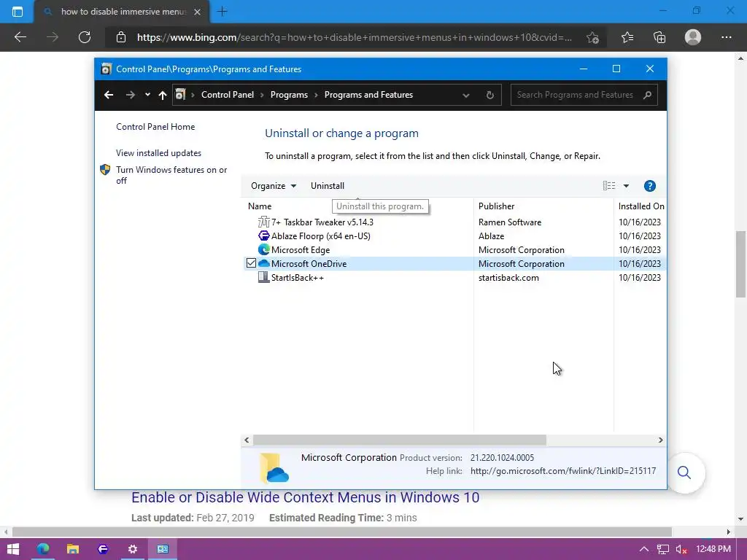The width and height of the screenshot is (747, 560).
Task: Expand more view options arrow
Action: pos(626,186)
